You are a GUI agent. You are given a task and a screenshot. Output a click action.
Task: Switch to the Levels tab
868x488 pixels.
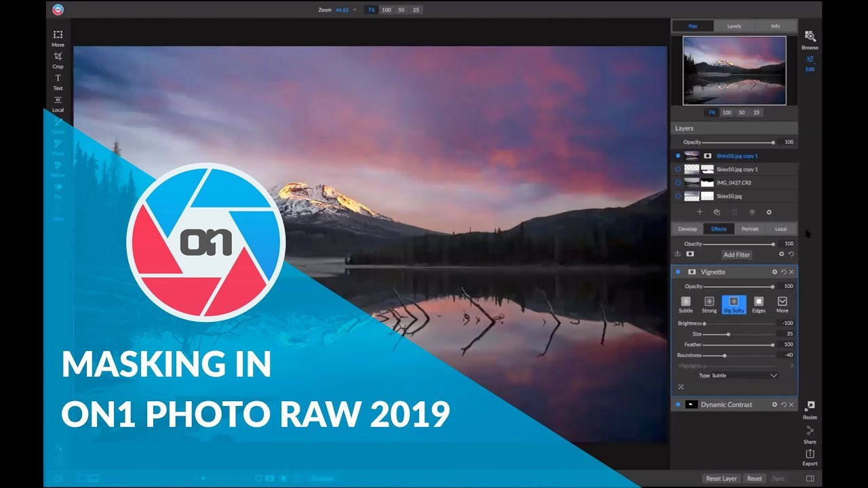coord(734,26)
